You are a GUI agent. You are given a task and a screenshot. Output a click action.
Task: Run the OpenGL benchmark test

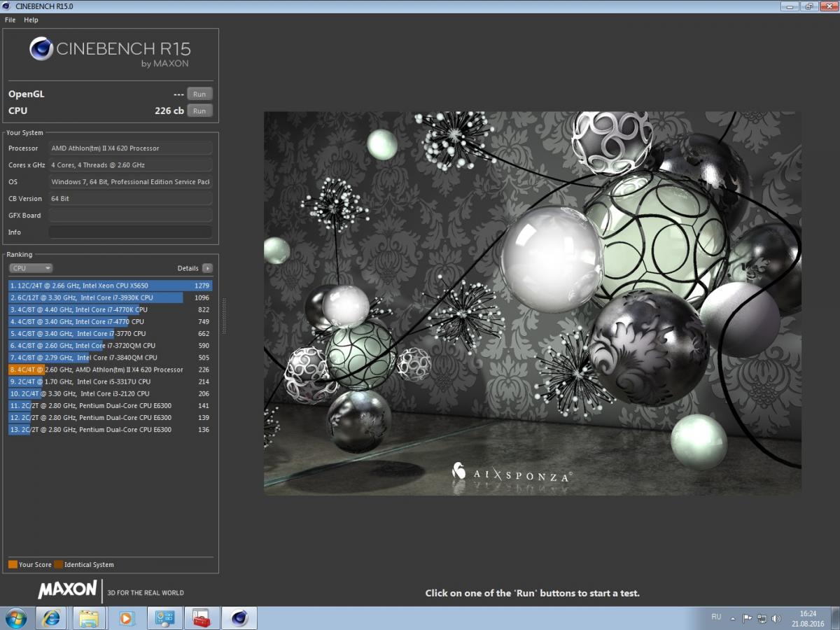[199, 94]
